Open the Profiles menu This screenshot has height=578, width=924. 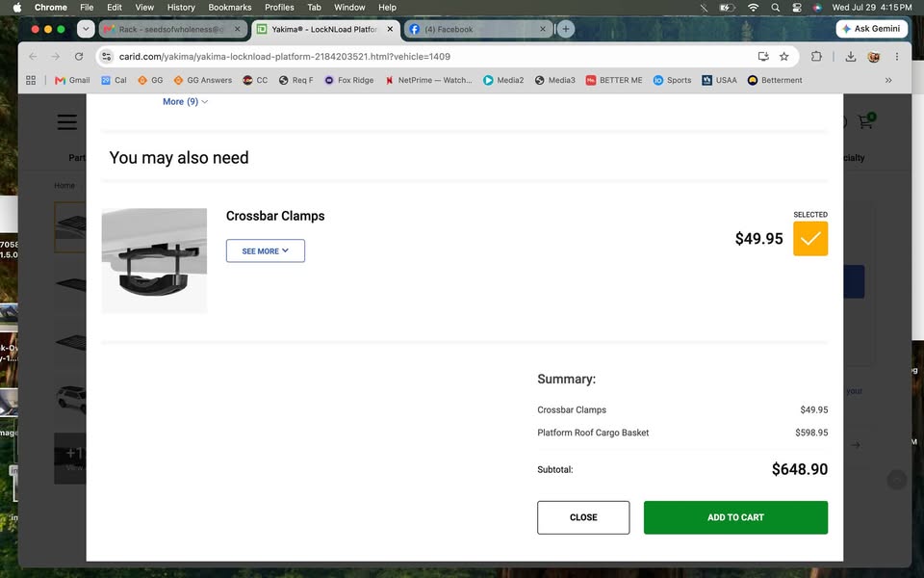279,7
